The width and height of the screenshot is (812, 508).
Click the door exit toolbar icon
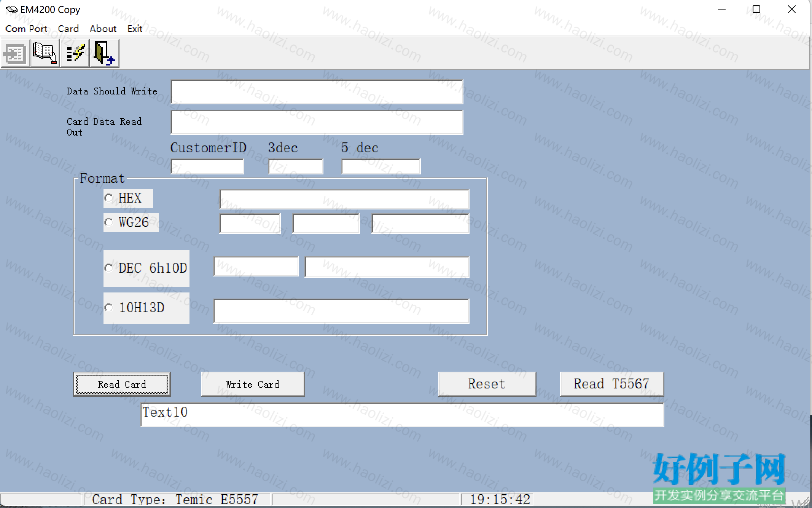(104, 53)
